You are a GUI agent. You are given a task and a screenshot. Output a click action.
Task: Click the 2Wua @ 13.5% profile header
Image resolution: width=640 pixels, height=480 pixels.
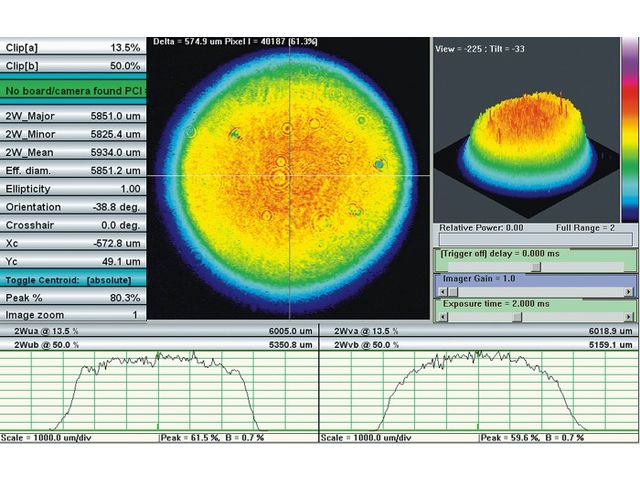click(x=158, y=330)
